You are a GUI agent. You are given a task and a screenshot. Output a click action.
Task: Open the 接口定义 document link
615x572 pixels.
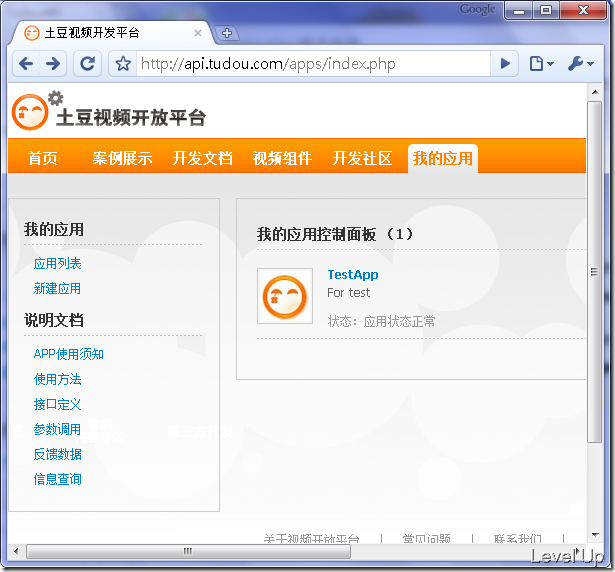[58, 404]
